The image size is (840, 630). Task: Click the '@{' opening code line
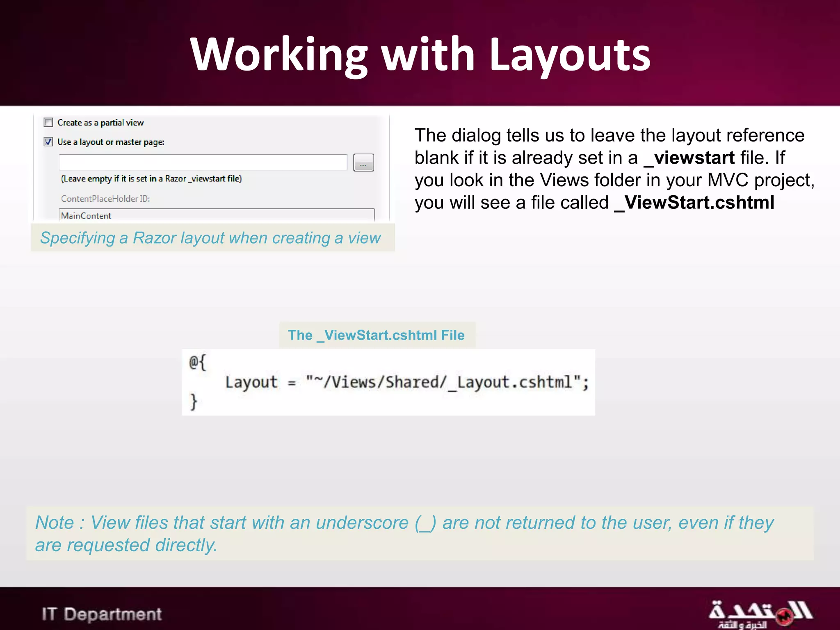coord(198,363)
